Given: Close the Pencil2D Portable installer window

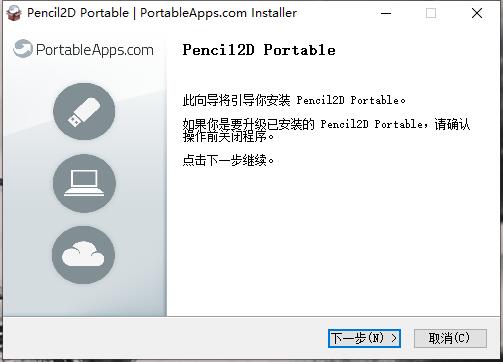Looking at the screenshot, I should coord(477,13).
